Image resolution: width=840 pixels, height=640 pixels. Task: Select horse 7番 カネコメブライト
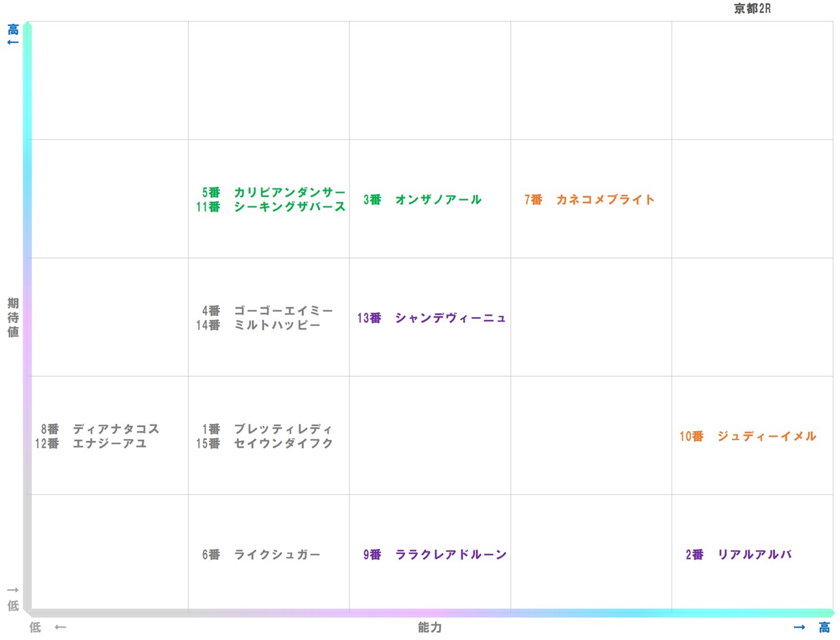589,200
